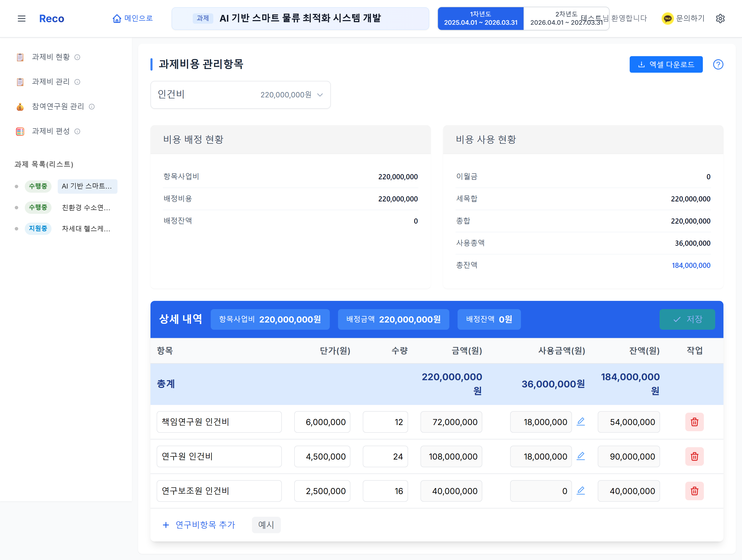Click the 배정금액 220,000,000원 badge
742x560 pixels.
click(393, 319)
